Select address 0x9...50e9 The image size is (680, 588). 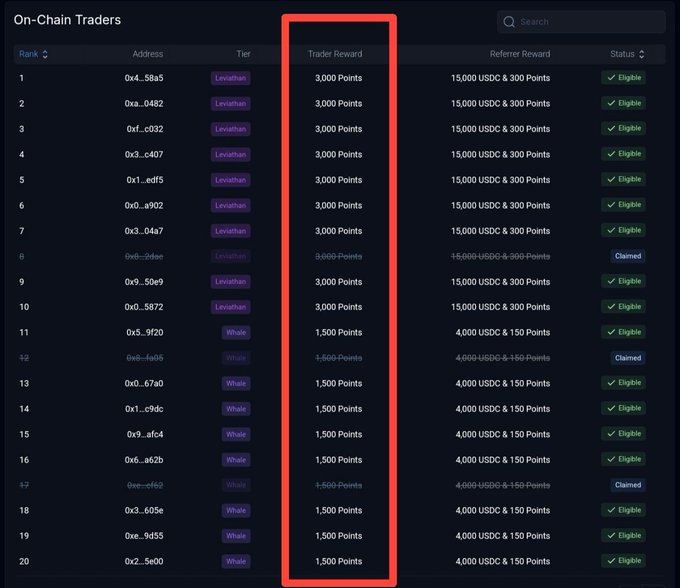pos(144,282)
